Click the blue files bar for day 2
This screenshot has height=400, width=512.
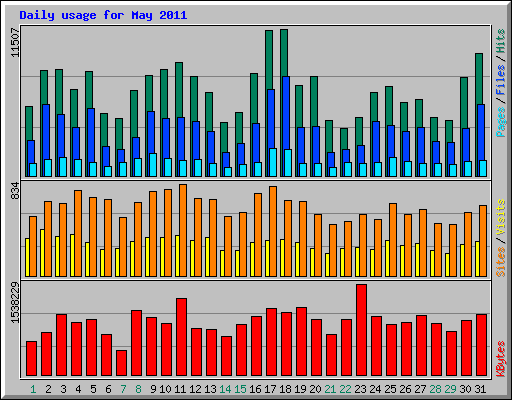click(x=46, y=132)
